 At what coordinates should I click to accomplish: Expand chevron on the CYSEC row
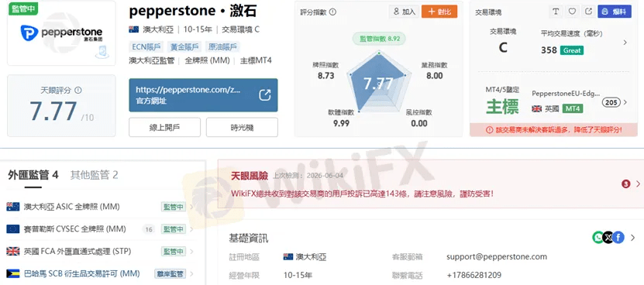coord(191,229)
